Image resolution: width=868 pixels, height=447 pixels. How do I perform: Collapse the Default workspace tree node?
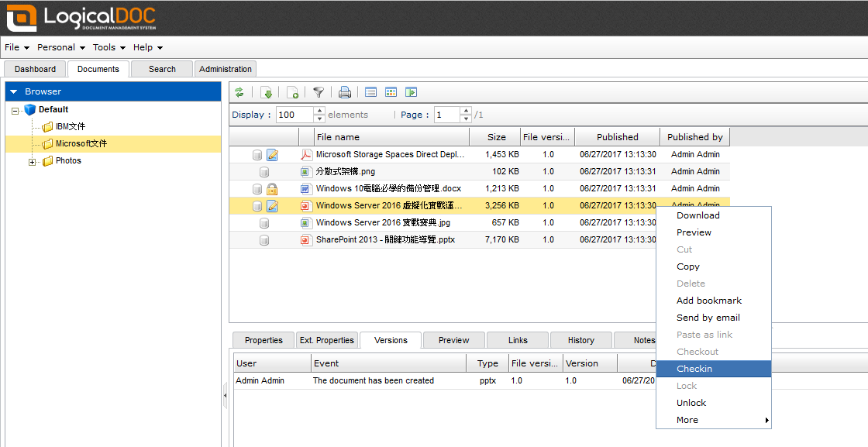click(x=15, y=111)
